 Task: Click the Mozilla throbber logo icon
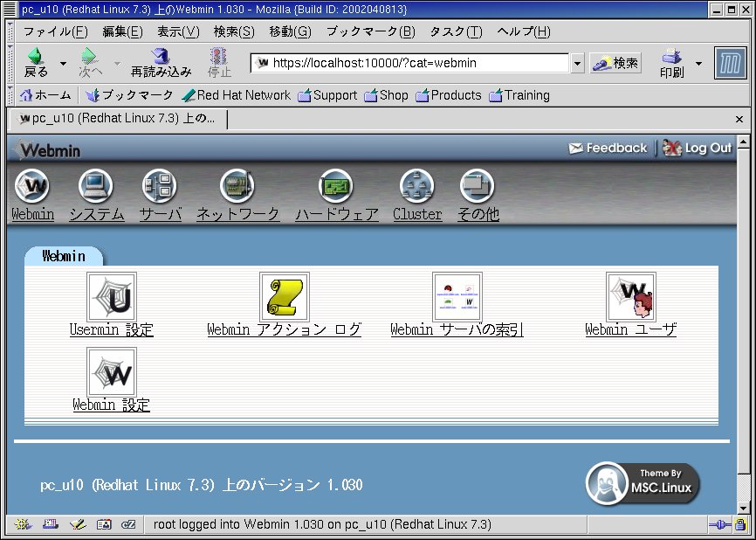click(x=730, y=63)
